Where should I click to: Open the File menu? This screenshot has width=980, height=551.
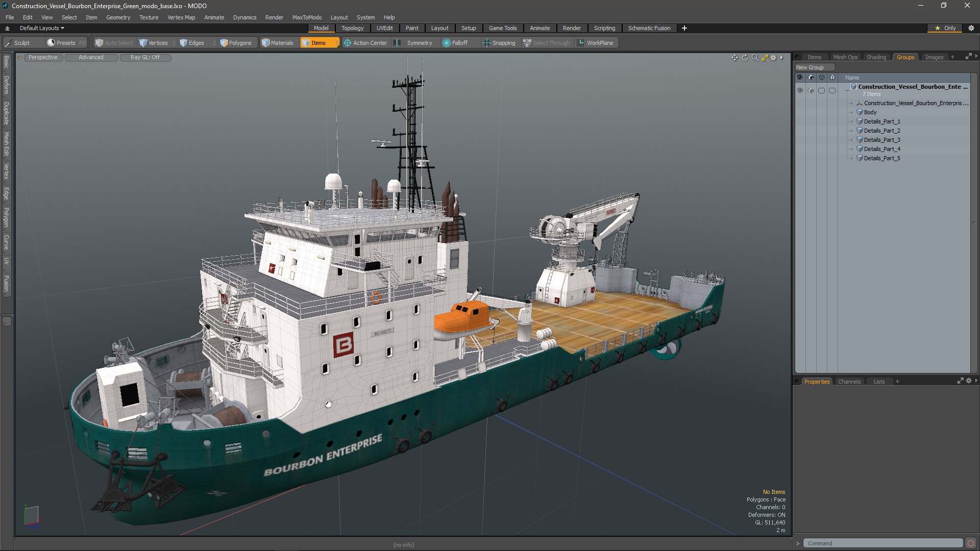(10, 17)
